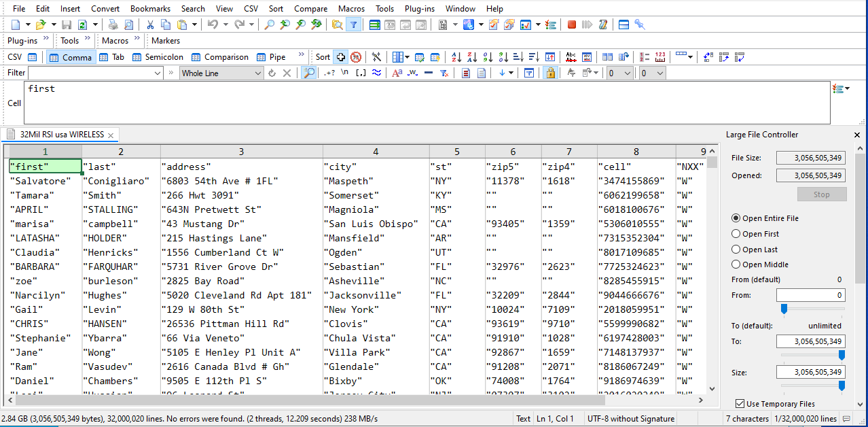Open the Convert menu
Viewport: 868px width, 427px height.
coord(105,9)
